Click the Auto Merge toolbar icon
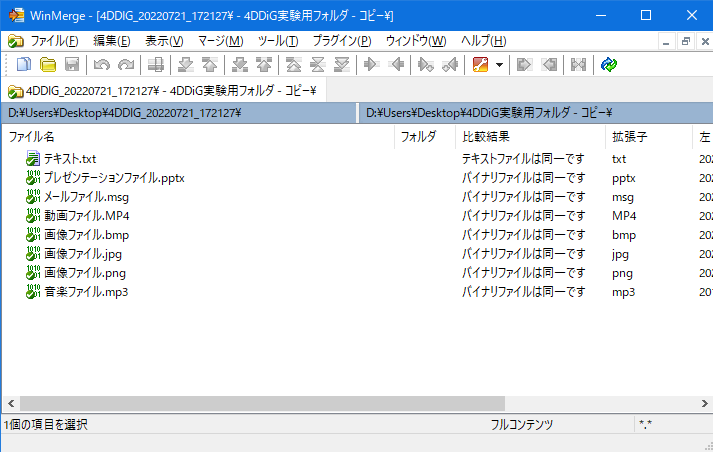713x452 pixels. click(578, 65)
